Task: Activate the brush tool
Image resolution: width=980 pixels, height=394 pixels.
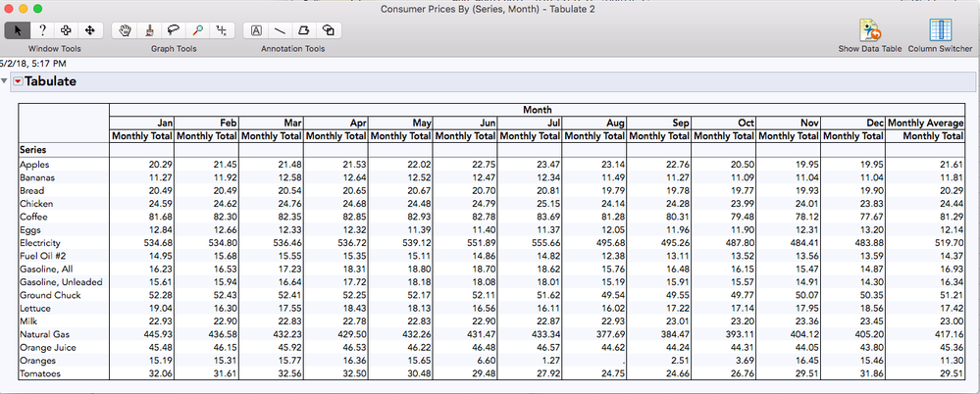Action: coord(149,30)
